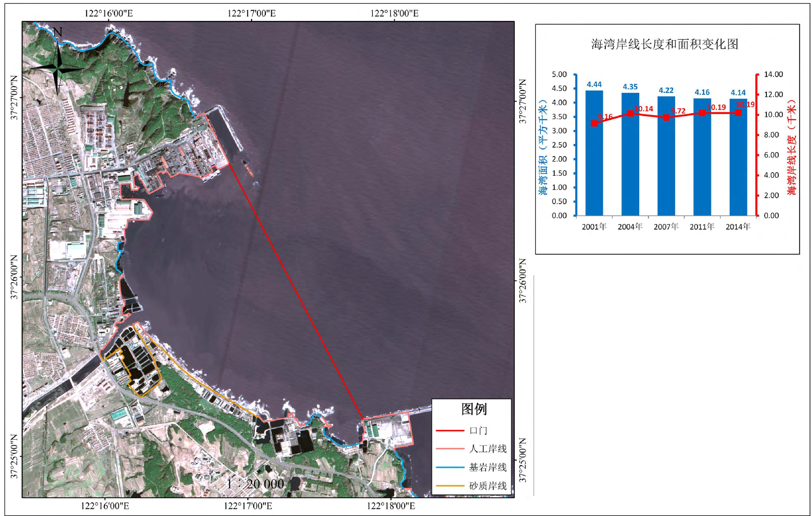Click the red bay mouth line on map
812x516 pixels.
(296, 292)
